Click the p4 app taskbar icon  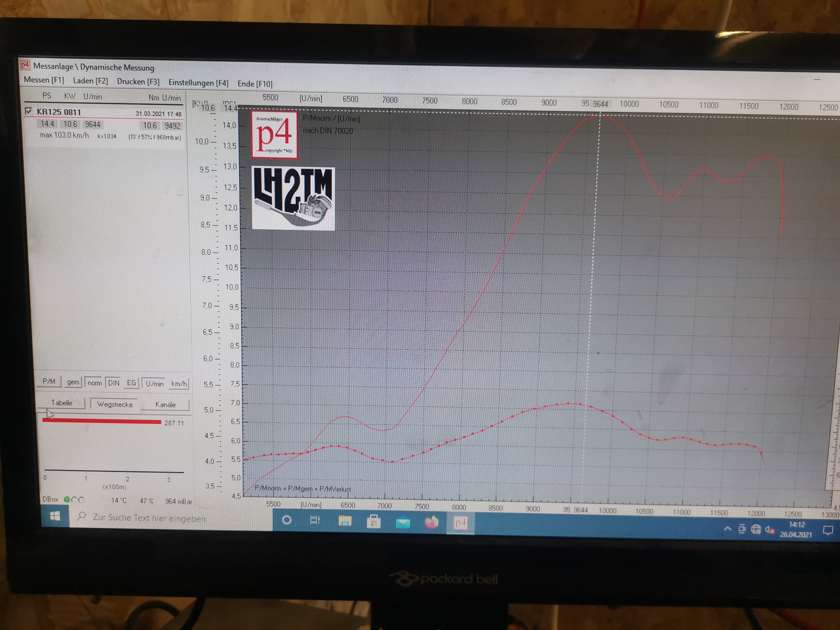pos(460,524)
